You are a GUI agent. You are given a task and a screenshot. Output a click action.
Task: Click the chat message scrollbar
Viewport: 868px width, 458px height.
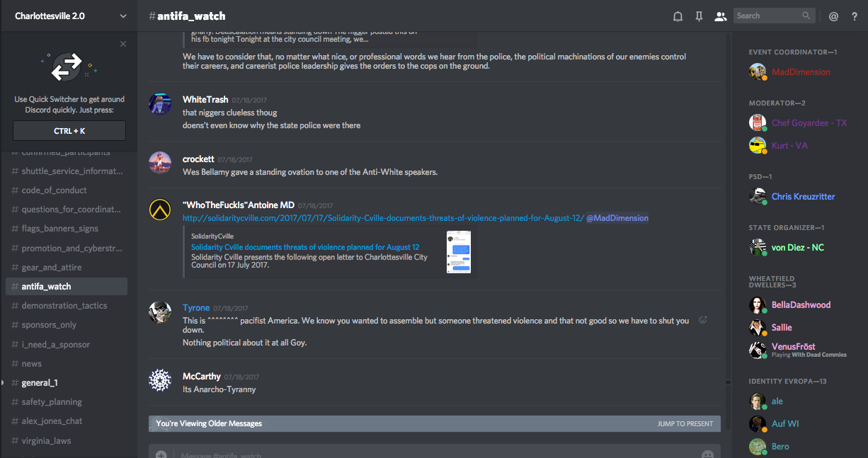click(727, 382)
